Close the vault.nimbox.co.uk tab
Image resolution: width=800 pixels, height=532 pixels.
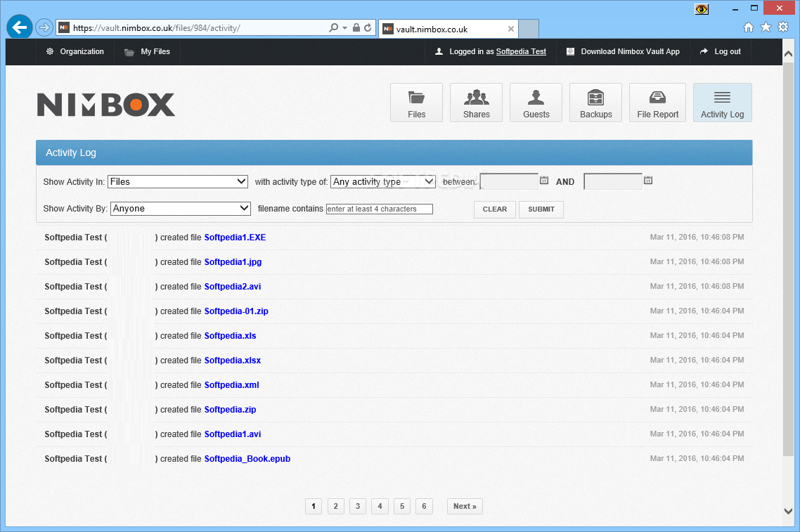tap(510, 29)
